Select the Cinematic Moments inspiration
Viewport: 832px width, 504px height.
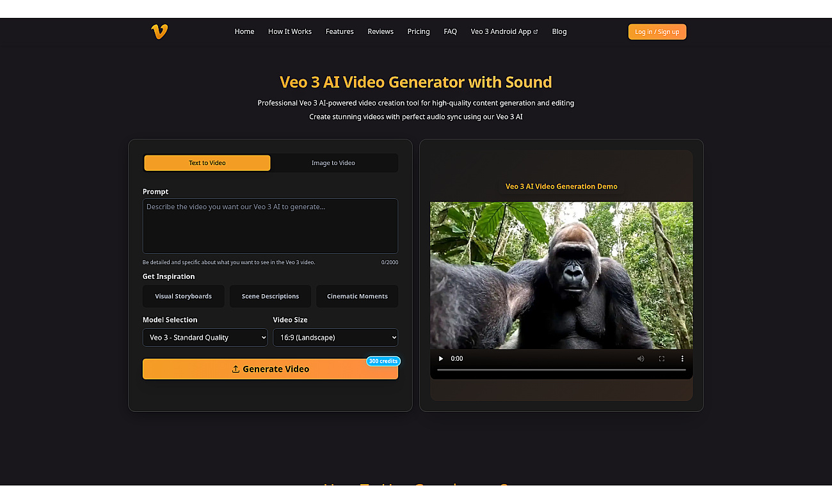coord(357,296)
